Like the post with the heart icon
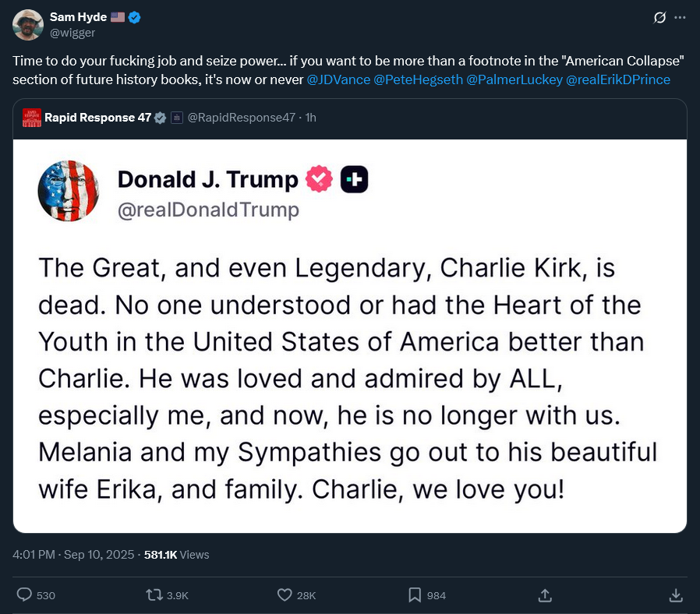The height and width of the screenshot is (614, 700). pos(285,595)
